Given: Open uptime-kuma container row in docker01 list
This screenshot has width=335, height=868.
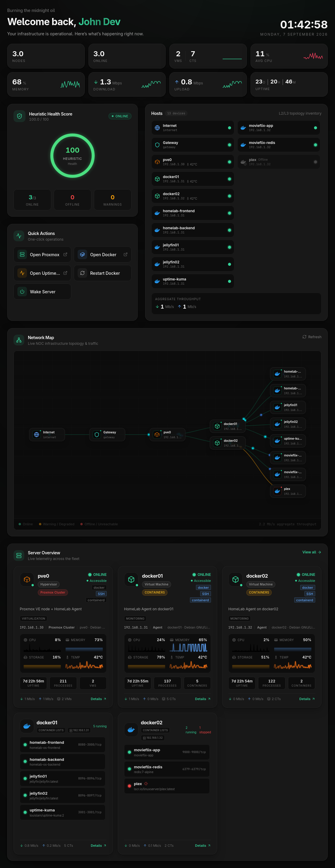Looking at the screenshot, I should click(63, 812).
